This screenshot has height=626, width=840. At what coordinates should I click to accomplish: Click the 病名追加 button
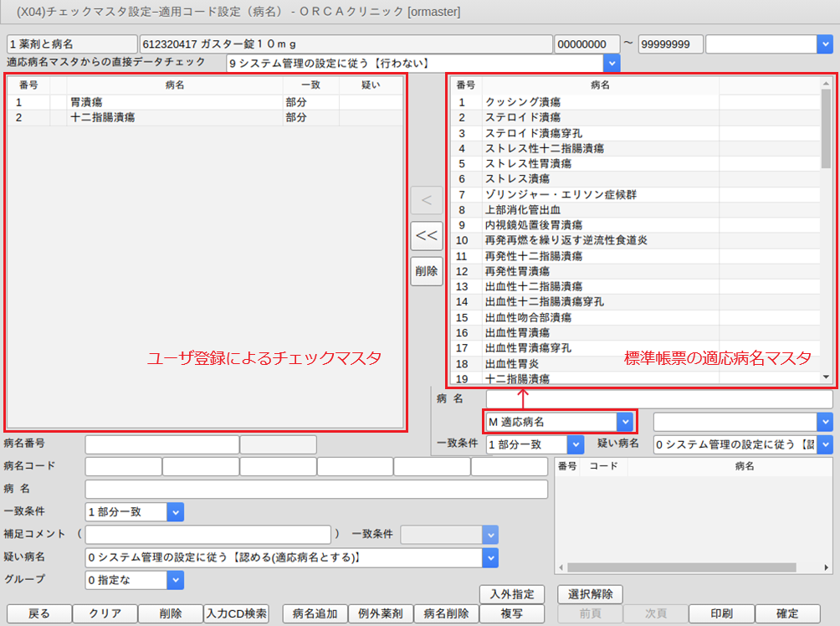tap(315, 613)
